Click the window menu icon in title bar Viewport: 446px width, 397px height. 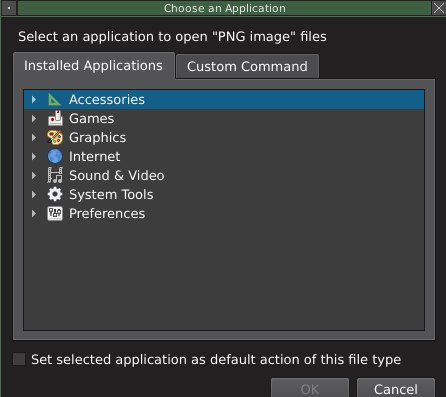tap(9, 8)
